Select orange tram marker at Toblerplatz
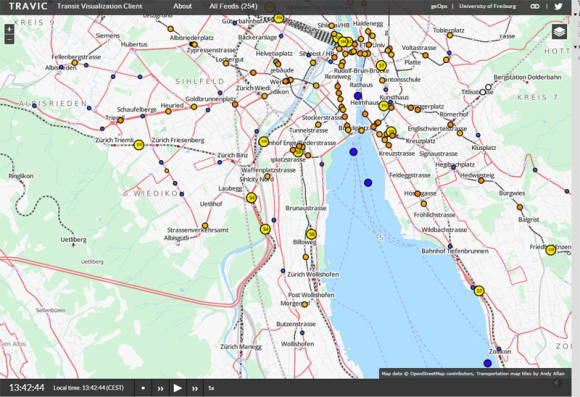 tap(450, 35)
